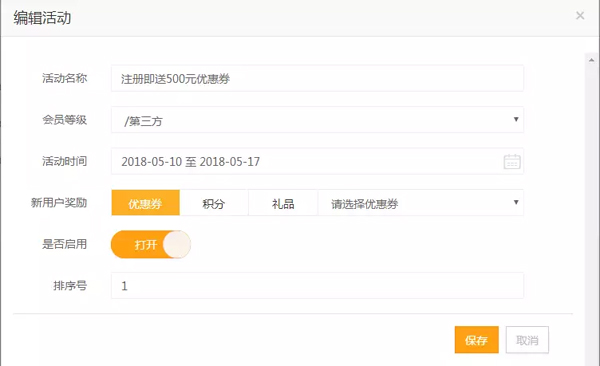Click the 排序号 input field
This screenshot has height=366, width=600.
(317, 286)
